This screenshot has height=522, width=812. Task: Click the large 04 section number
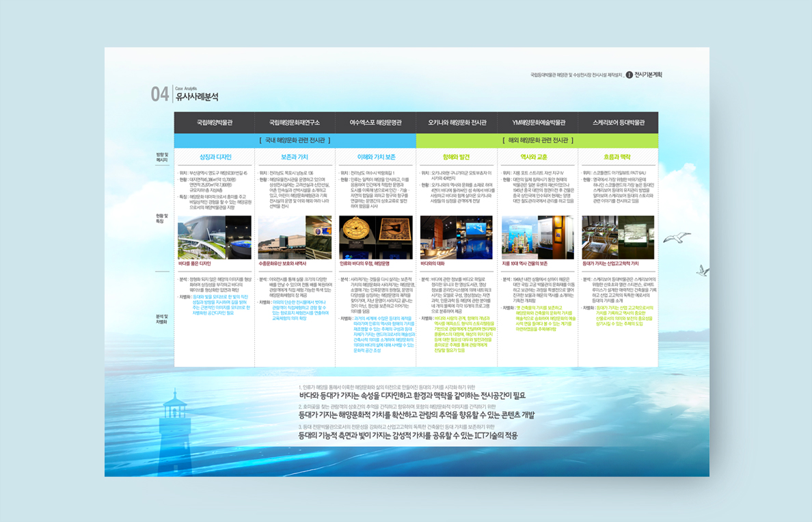click(x=160, y=94)
